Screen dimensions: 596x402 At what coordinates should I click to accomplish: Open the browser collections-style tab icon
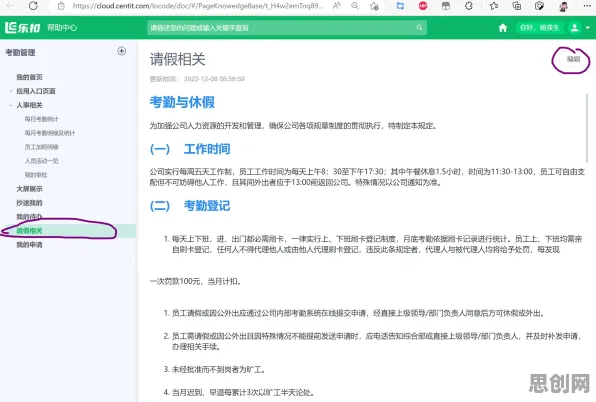tap(446, 6)
